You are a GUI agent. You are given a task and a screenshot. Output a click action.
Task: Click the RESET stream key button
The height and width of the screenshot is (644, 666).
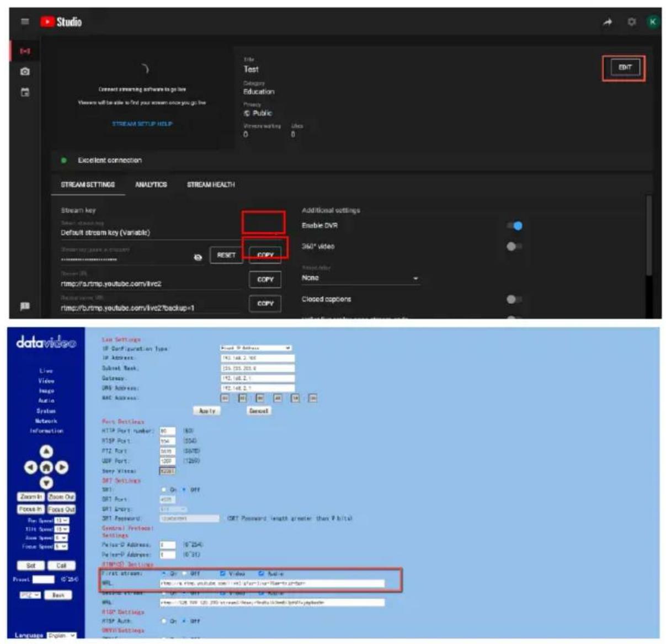point(226,256)
